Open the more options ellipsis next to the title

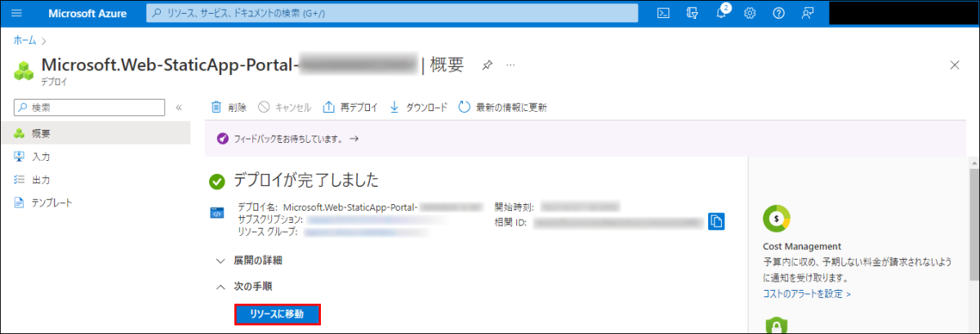(511, 65)
